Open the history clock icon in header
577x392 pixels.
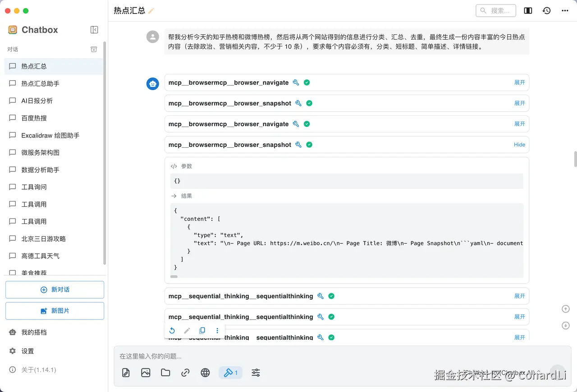coord(546,10)
